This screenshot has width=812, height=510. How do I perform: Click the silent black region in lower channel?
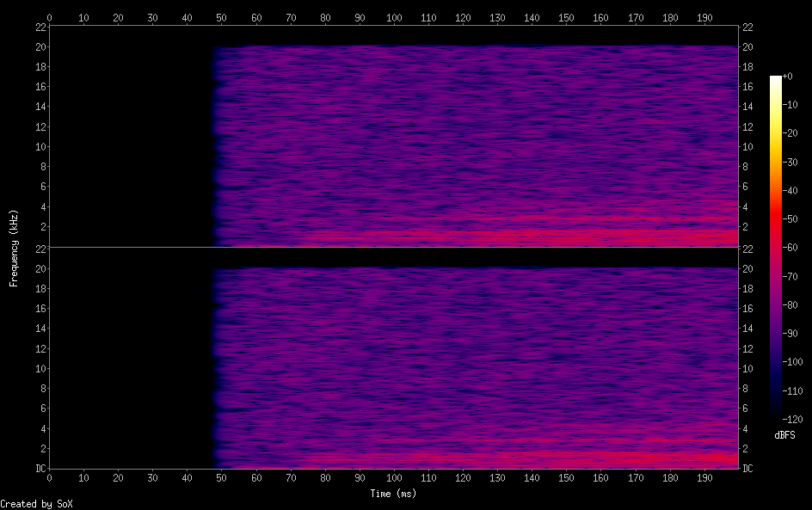pyautogui.click(x=129, y=361)
